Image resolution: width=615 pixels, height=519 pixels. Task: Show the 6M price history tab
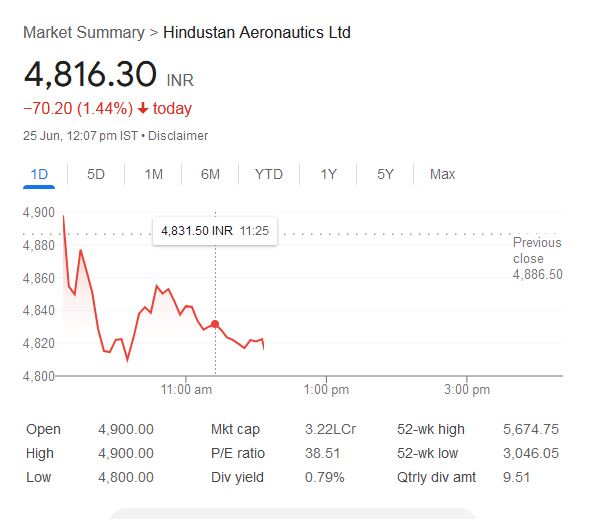pos(210,174)
